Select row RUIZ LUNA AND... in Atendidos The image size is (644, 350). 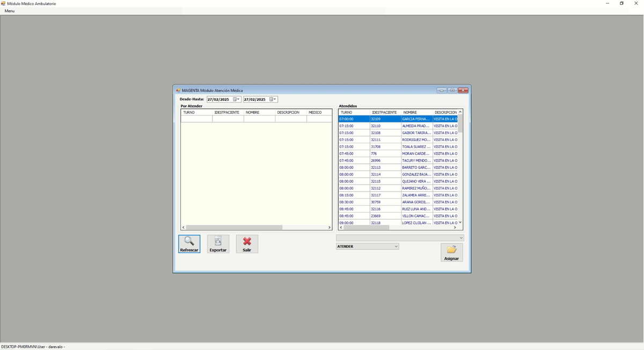(398, 209)
